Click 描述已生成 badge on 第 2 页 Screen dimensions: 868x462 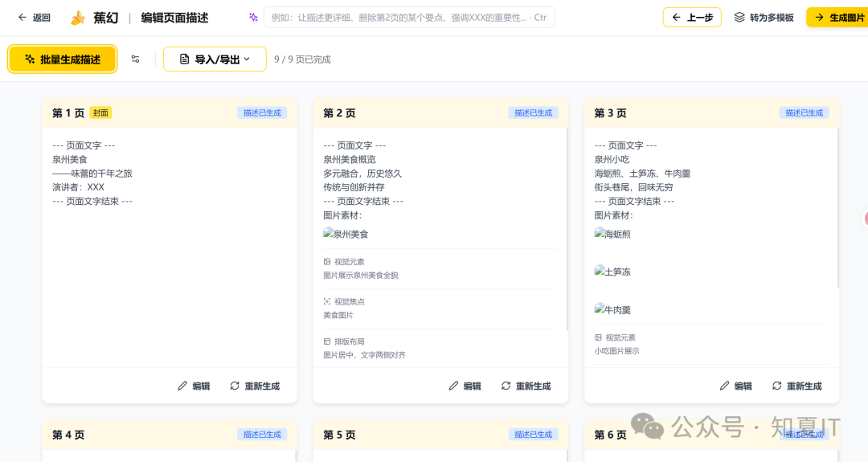pyautogui.click(x=533, y=112)
